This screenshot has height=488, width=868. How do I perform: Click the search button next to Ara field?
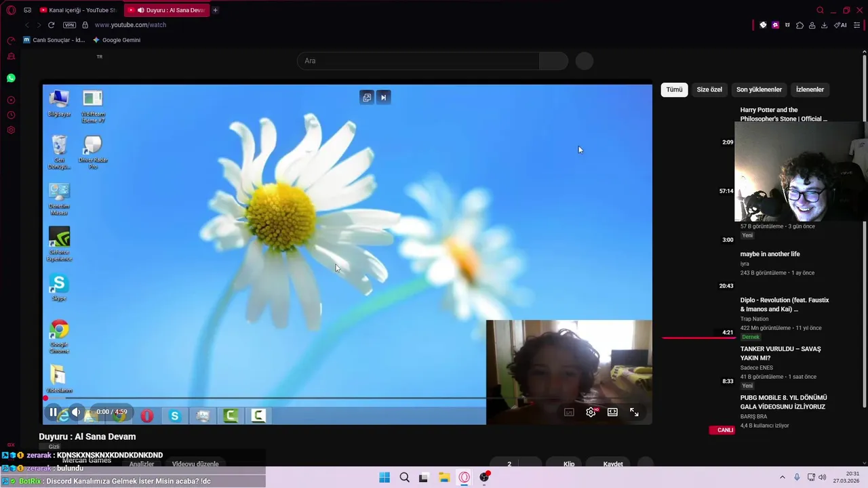pyautogui.click(x=553, y=61)
